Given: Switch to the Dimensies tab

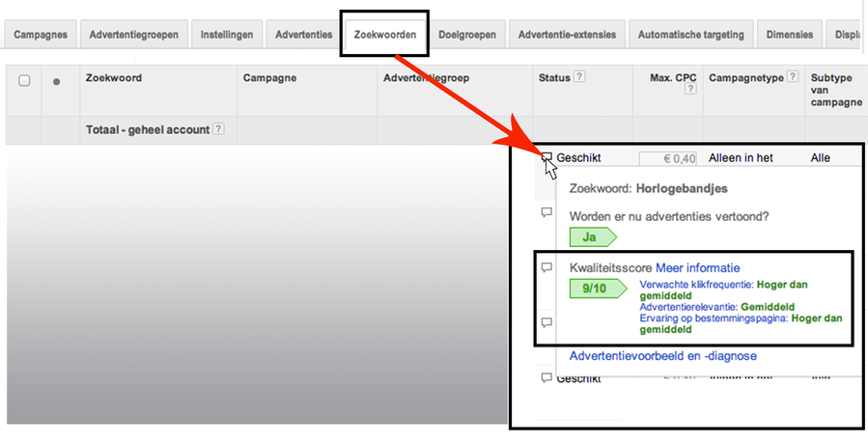Looking at the screenshot, I should coord(789,35).
